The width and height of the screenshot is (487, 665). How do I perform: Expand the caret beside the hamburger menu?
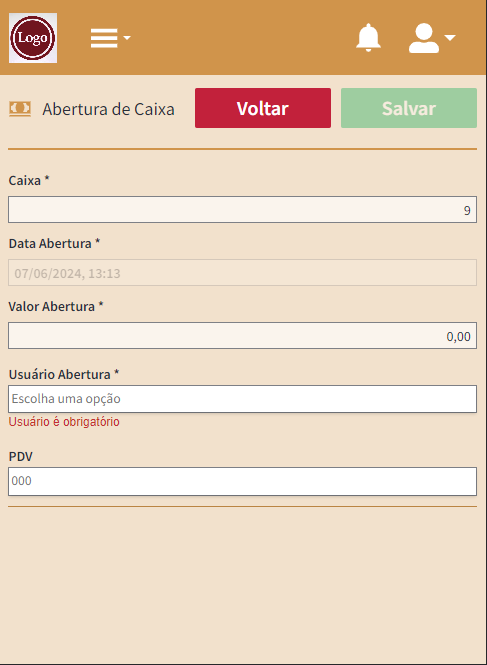(127, 38)
